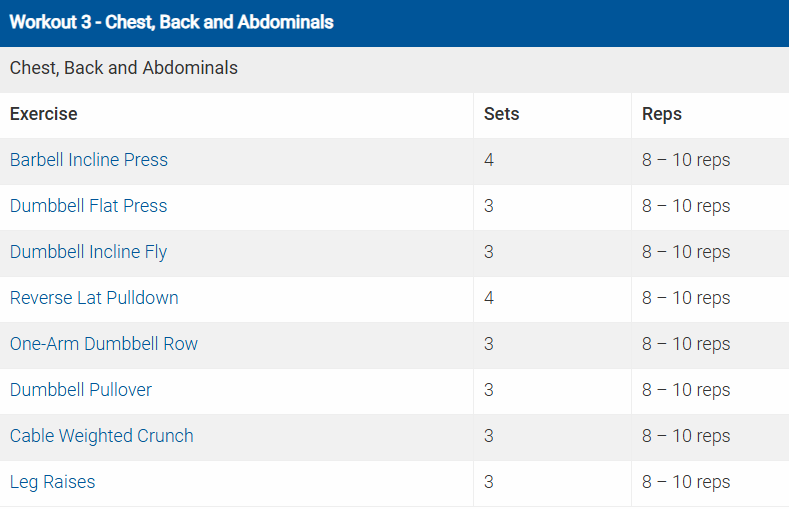
Task: Click the reps cell for Cable Weighted Crunch
Action: tap(686, 436)
